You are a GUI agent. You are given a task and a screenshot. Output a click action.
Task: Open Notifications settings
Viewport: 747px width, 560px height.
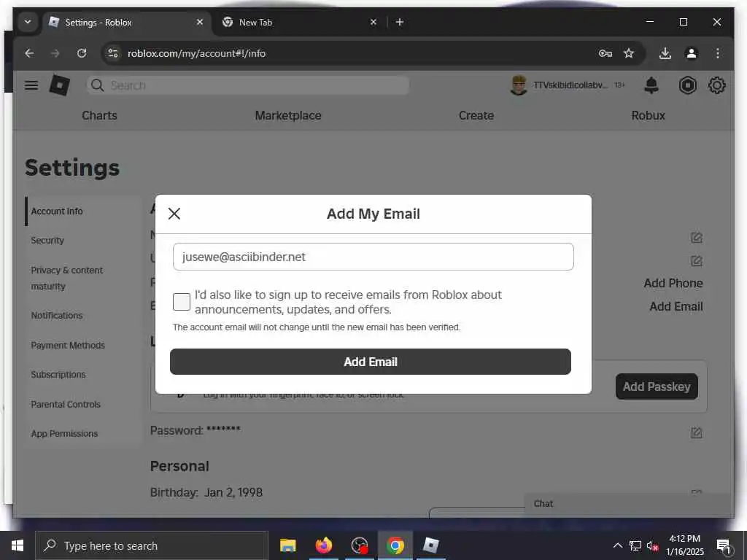[x=57, y=316]
